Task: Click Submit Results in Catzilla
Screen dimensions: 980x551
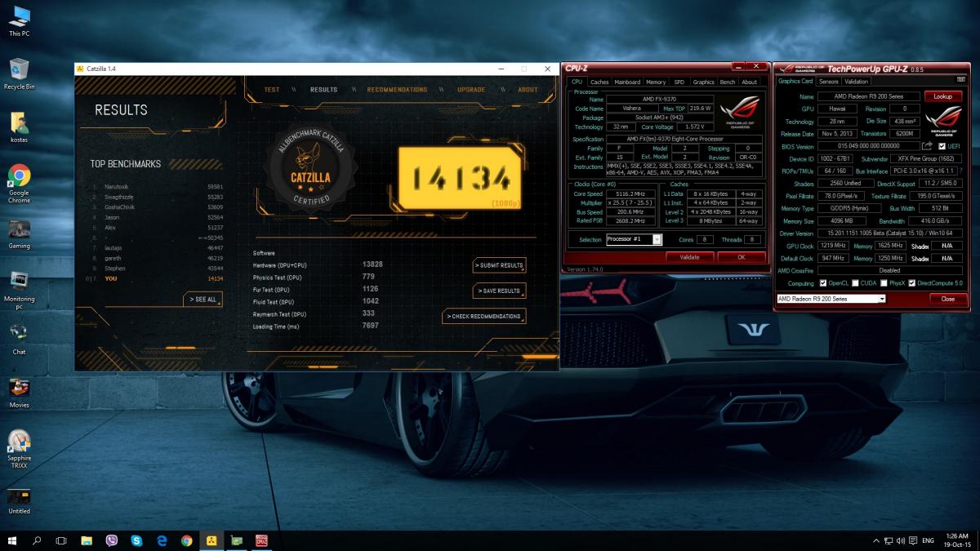Action: coord(499,265)
